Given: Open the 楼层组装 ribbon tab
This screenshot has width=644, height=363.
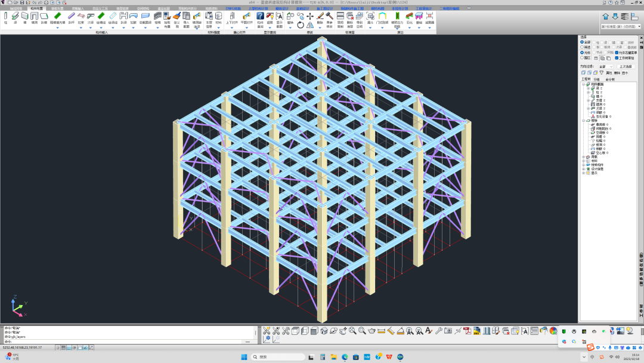Looking at the screenshot, I should pos(122,8).
